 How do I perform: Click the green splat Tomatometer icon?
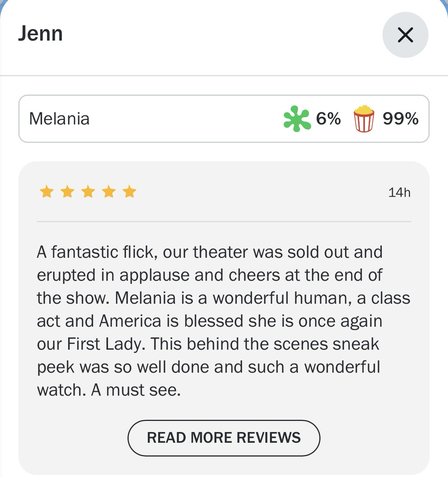(296, 119)
